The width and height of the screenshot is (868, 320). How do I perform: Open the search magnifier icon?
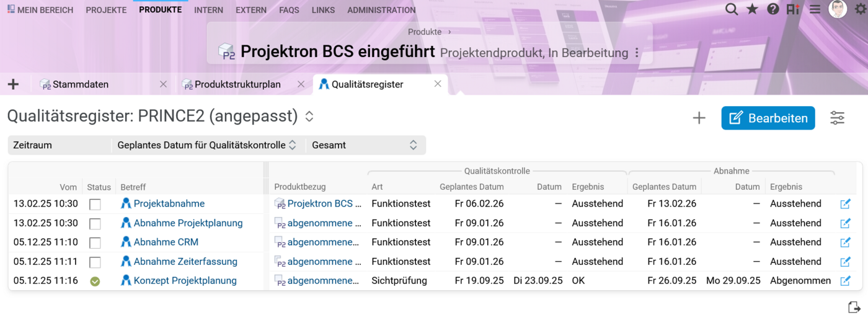click(732, 9)
